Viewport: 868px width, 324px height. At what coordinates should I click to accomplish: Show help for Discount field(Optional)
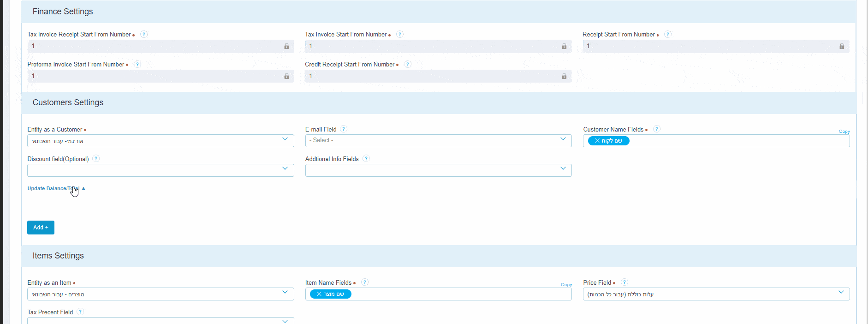click(x=96, y=159)
